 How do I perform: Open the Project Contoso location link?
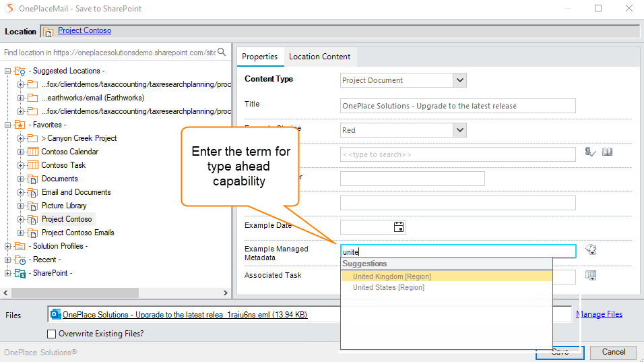click(84, 30)
